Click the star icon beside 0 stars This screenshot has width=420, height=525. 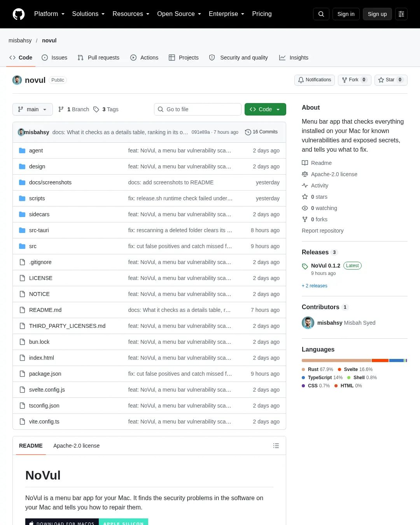tap(305, 197)
